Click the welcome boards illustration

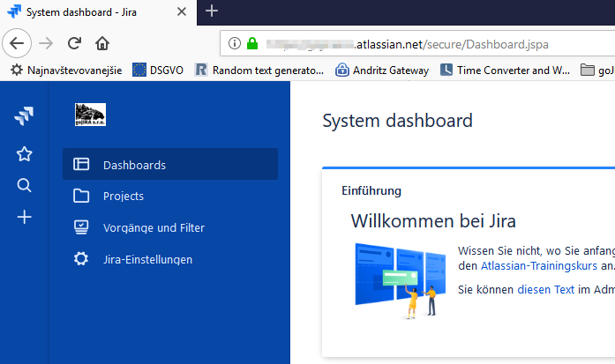(x=400, y=280)
